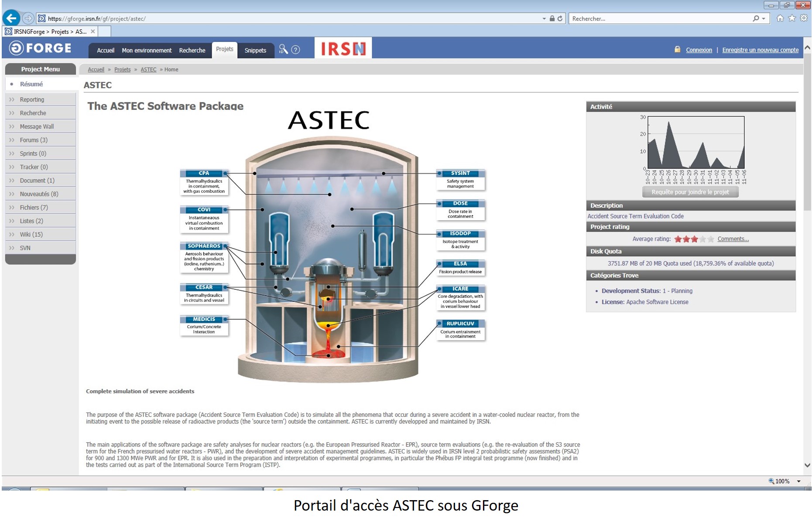Select the Recherche top menu item

tap(192, 51)
